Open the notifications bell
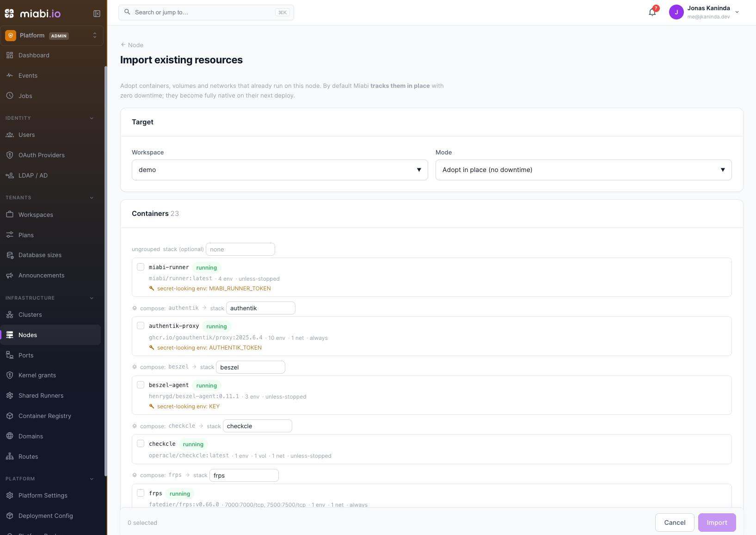 click(652, 12)
